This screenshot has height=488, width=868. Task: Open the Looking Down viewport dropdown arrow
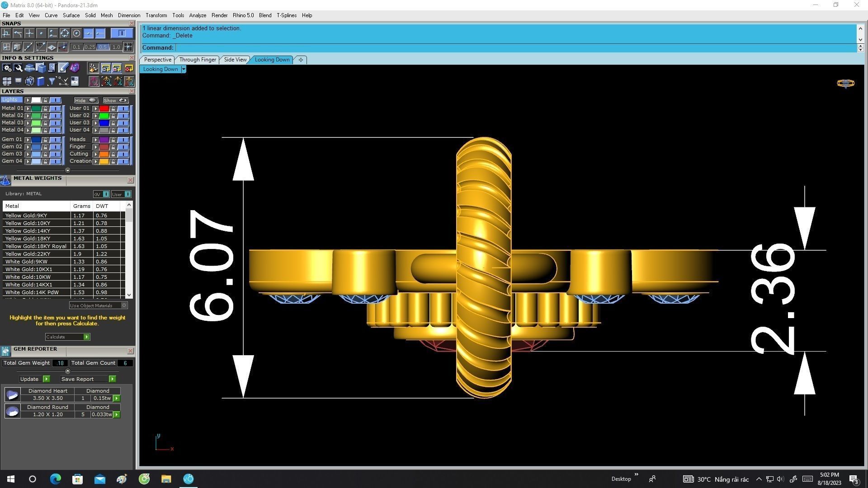click(184, 69)
